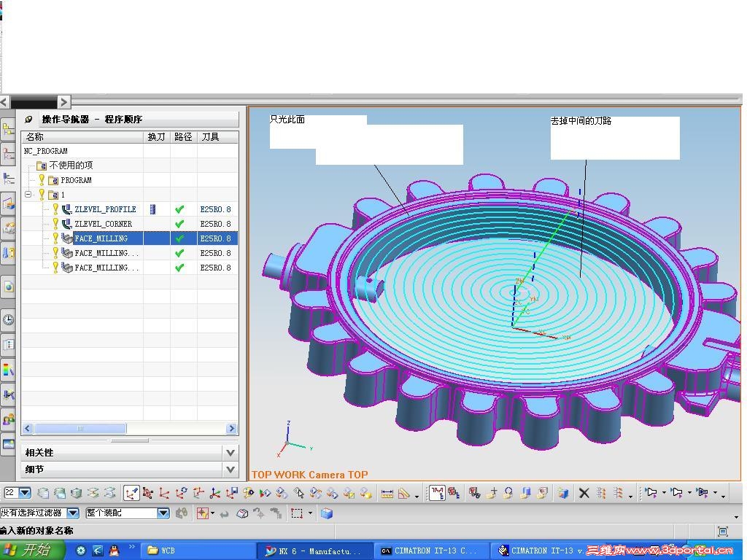Click the ZLEVEL_PROFILE operation icon

pos(66,209)
